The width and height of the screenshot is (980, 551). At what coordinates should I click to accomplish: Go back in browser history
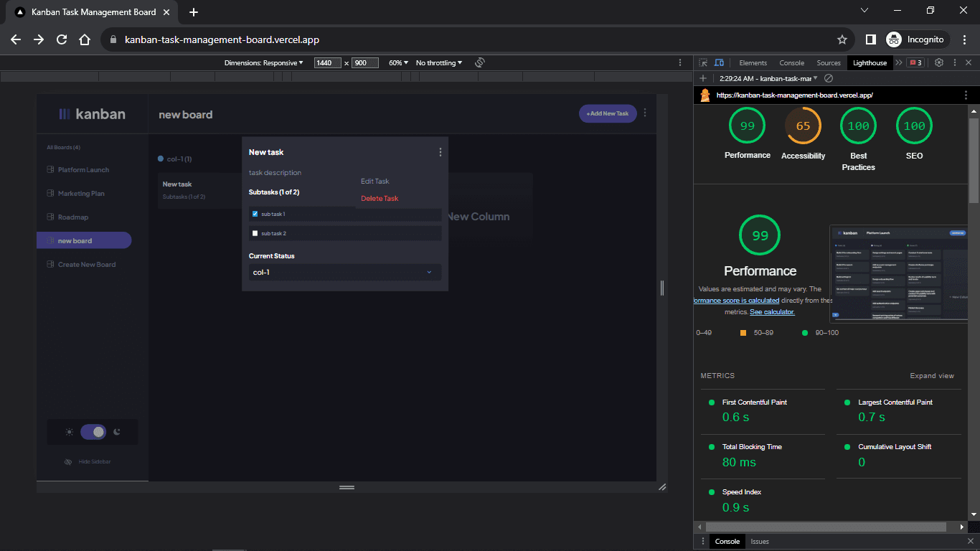pos(16,39)
